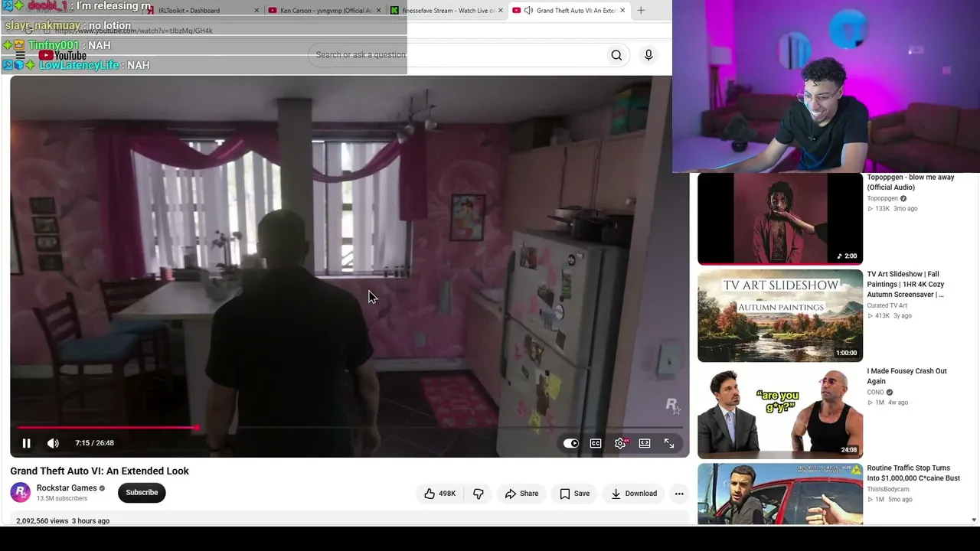Click the title 'Routine Traffic Stop Into $1,000,000'

point(913,473)
